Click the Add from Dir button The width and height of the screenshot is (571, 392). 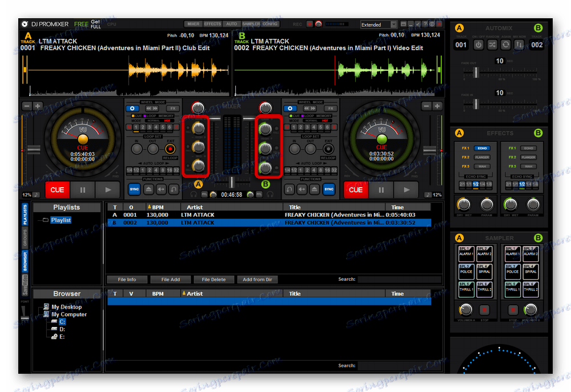pos(258,280)
